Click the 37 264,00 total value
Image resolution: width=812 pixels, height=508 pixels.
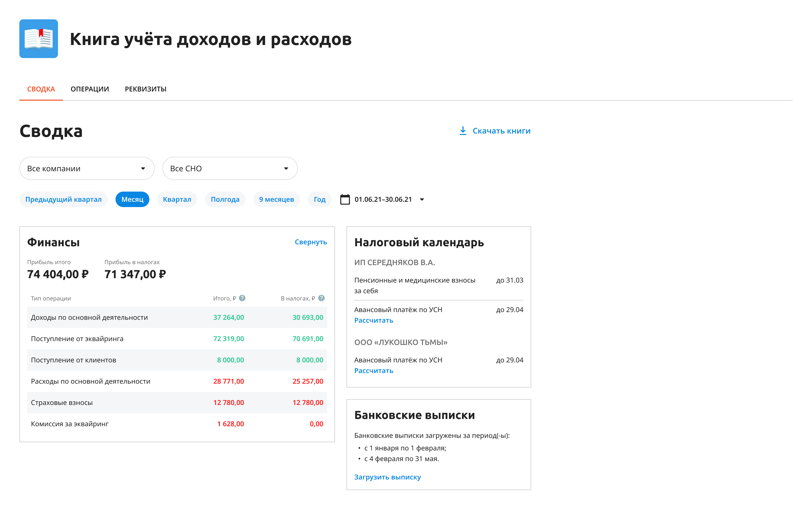[229, 317]
